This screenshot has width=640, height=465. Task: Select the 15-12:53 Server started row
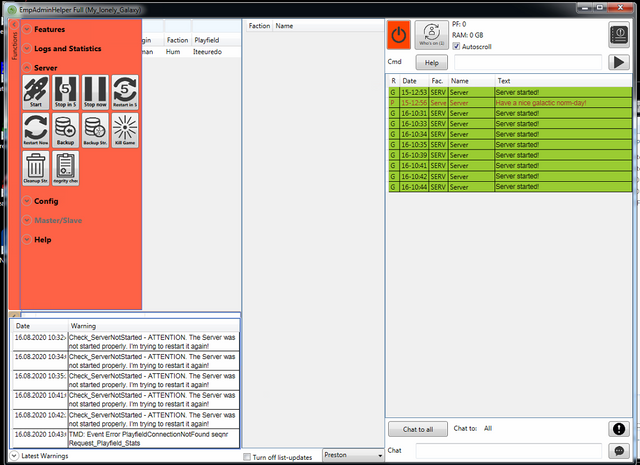[x=510, y=92]
